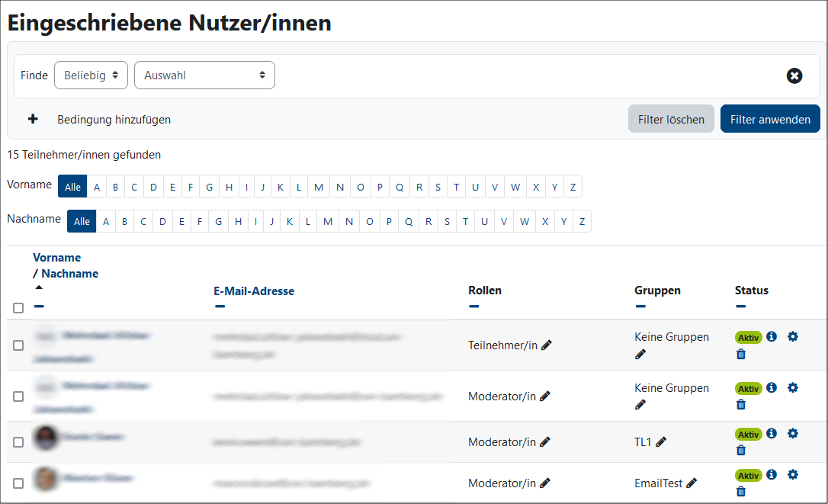The image size is (828, 504).
Task: Remove filter condition with X icon
Action: (x=794, y=75)
